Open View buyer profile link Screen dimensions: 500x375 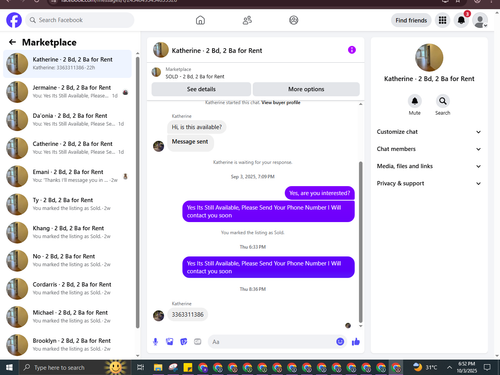pyautogui.click(x=281, y=103)
